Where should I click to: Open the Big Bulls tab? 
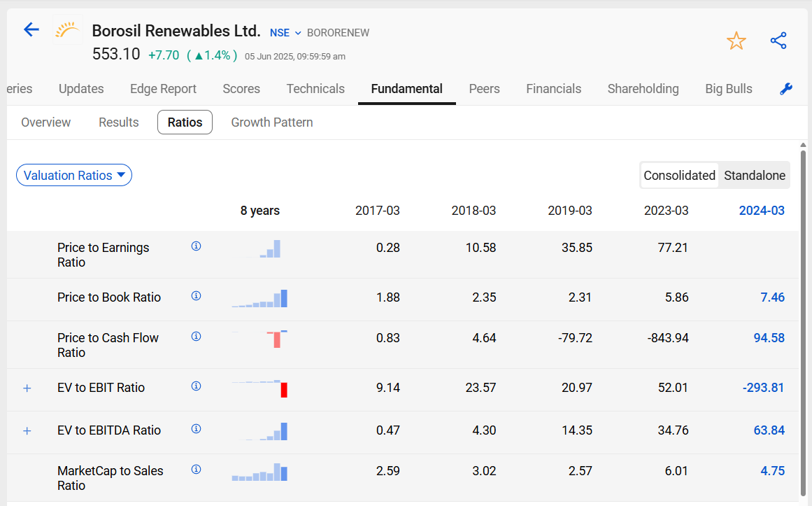pyautogui.click(x=729, y=89)
